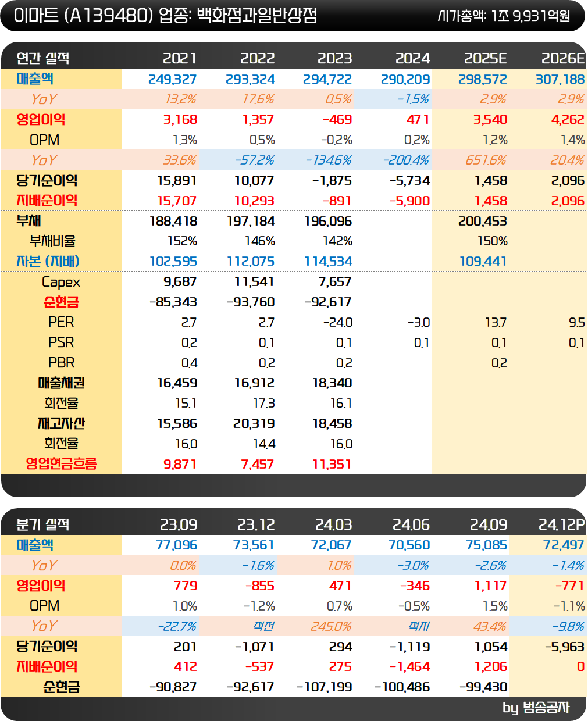588x721 pixels.
Task: Click the quarterly revenue value 72,497
Action: click(x=564, y=545)
